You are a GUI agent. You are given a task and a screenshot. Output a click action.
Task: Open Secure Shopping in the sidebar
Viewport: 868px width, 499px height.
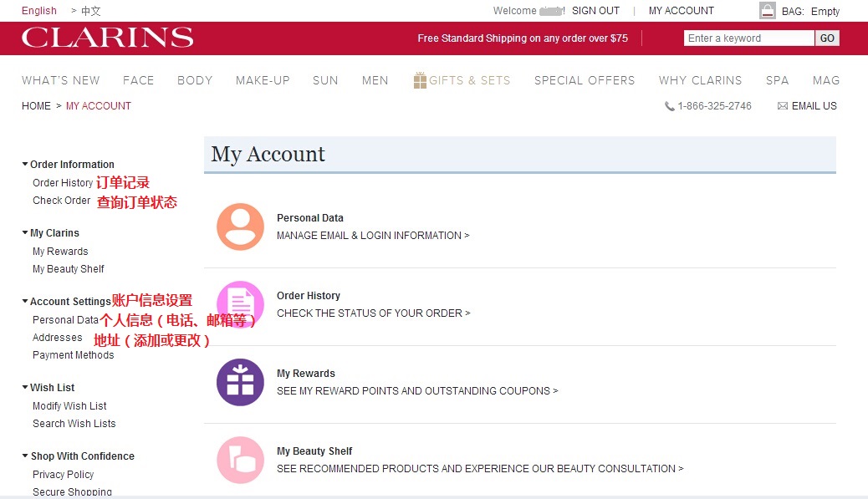pos(72,491)
